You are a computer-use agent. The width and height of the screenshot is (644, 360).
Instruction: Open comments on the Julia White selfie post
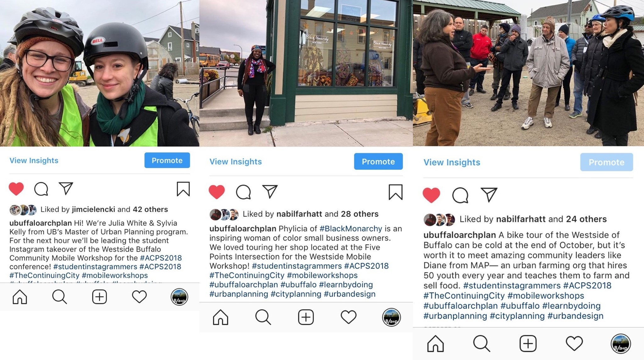(41, 189)
